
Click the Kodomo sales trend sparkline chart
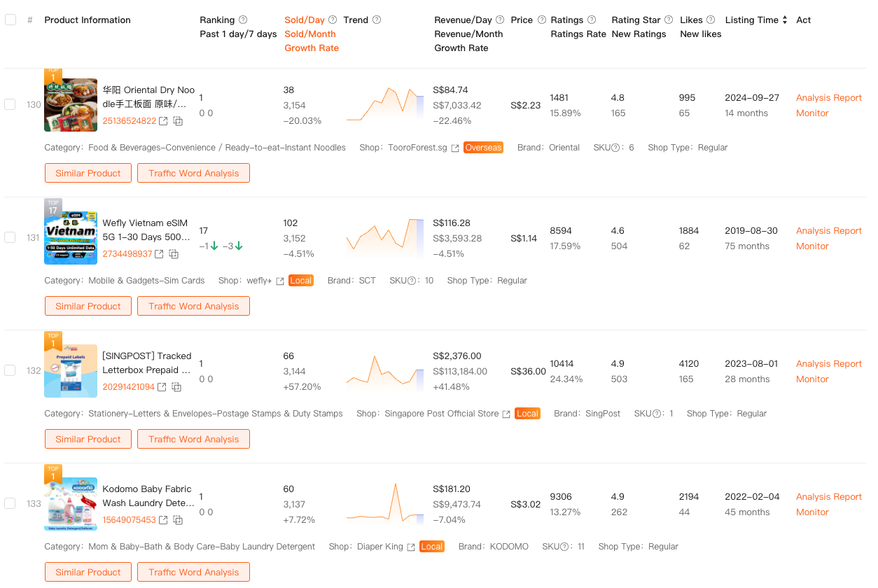[385, 504]
